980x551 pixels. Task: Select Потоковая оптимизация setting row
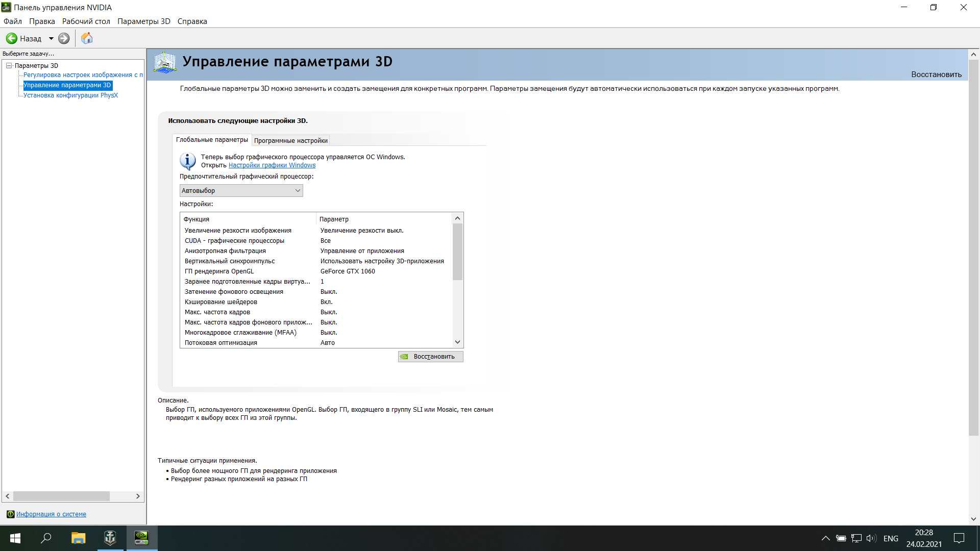316,343
